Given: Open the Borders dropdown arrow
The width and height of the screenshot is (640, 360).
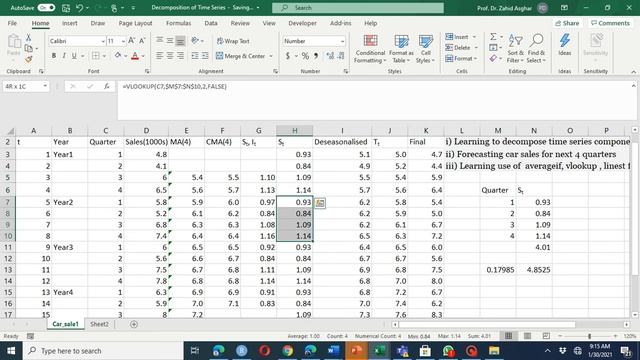Looking at the screenshot, I should click(104, 56).
